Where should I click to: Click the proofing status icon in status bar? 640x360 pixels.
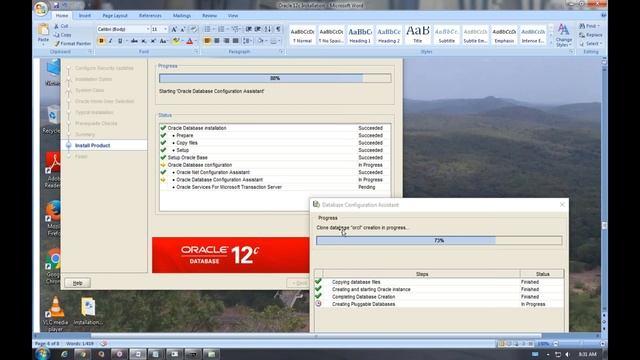(104, 344)
